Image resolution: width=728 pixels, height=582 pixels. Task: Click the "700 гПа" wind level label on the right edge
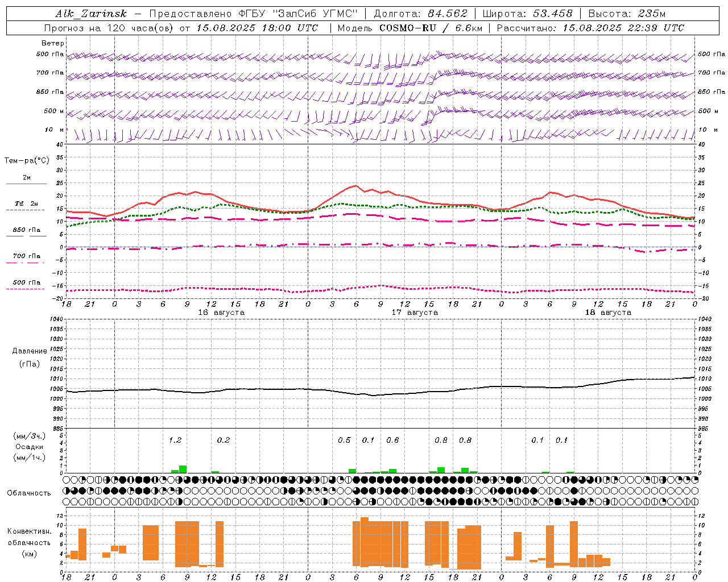(712, 73)
